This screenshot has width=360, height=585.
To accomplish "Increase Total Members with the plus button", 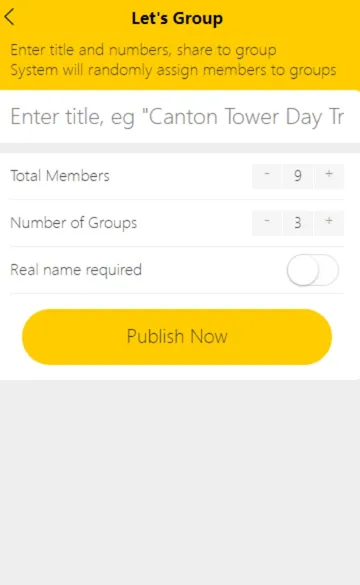I will coord(329,176).
